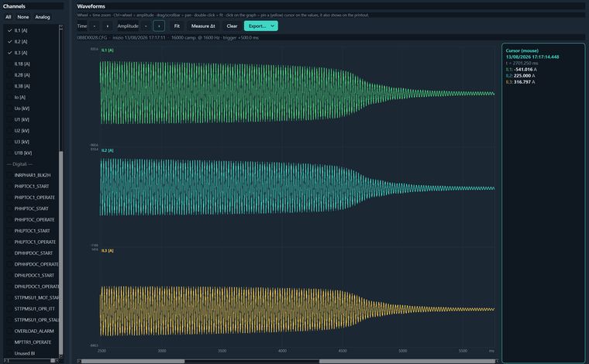Enable the IL2B [A] channel
Screen dimensions: 589x364
(10, 75)
